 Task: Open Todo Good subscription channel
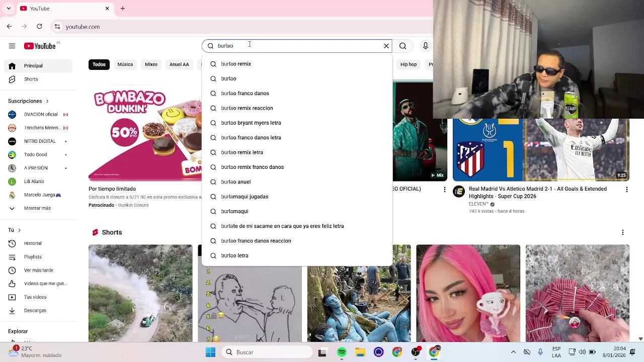tap(39, 154)
